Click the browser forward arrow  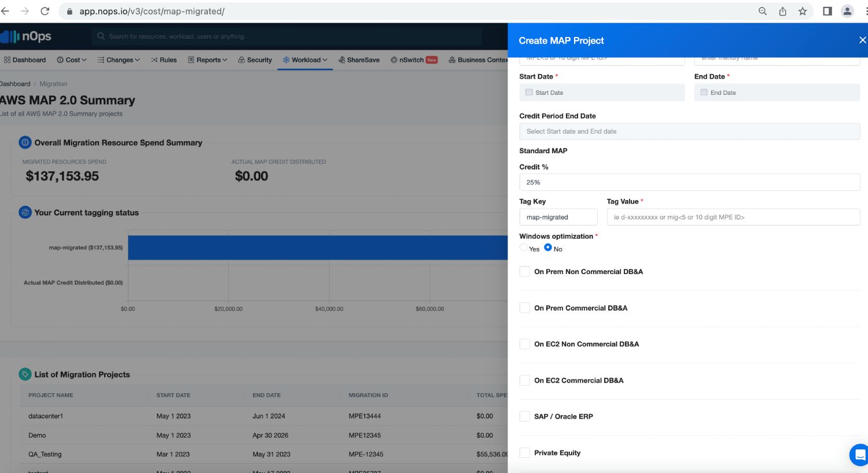(25, 11)
